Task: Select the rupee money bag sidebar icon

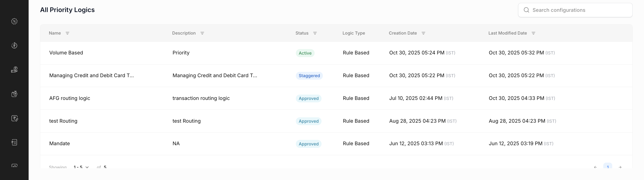Action: [14, 94]
